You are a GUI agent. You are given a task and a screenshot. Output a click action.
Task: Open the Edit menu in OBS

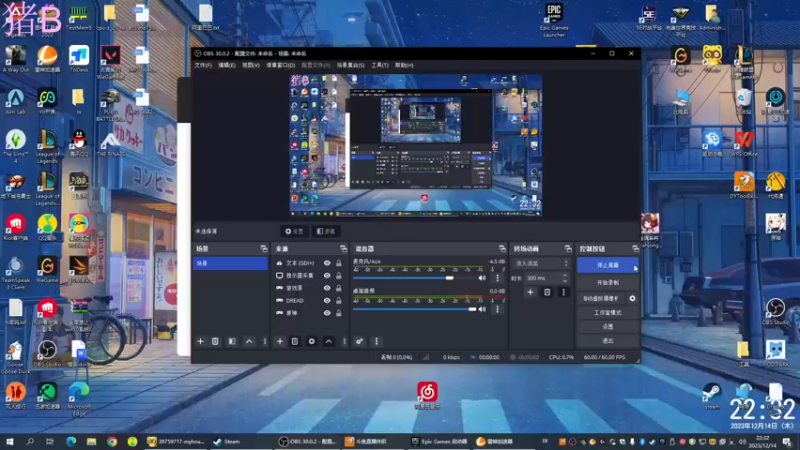(227, 65)
